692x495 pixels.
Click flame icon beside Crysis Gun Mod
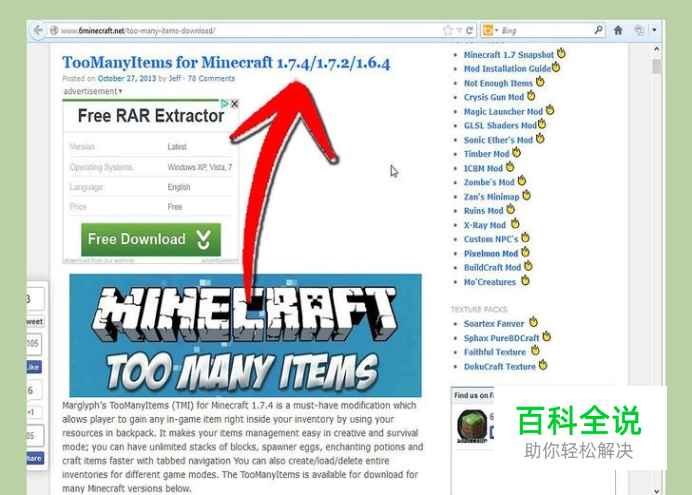point(531,95)
